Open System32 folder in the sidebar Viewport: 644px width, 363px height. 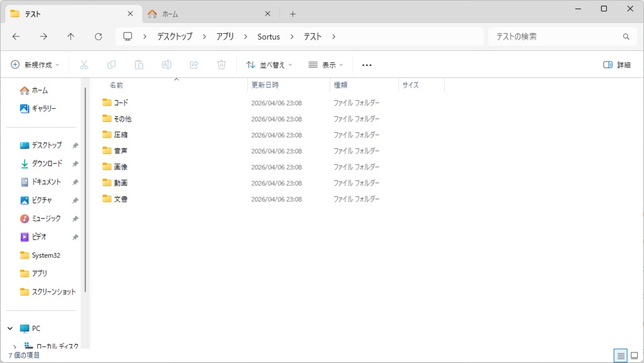coord(40,255)
